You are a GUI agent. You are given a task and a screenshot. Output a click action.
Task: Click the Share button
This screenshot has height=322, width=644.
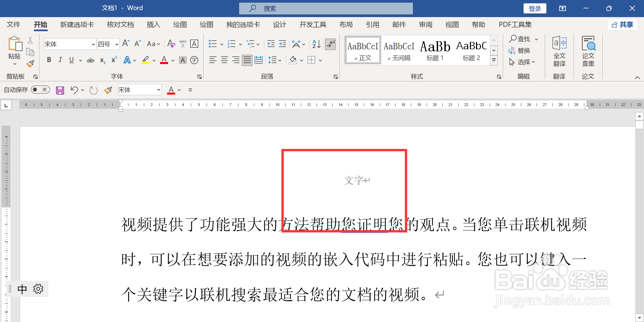point(623,24)
